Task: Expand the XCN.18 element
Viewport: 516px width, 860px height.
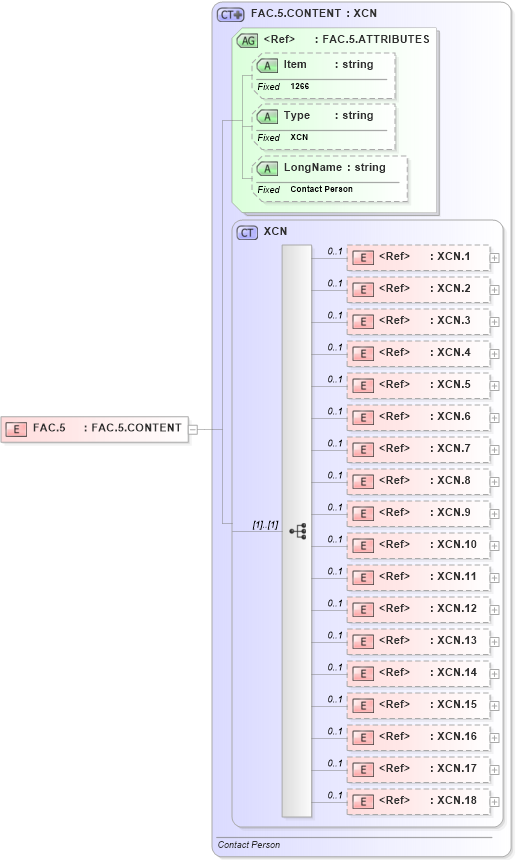Action: [x=495, y=802]
